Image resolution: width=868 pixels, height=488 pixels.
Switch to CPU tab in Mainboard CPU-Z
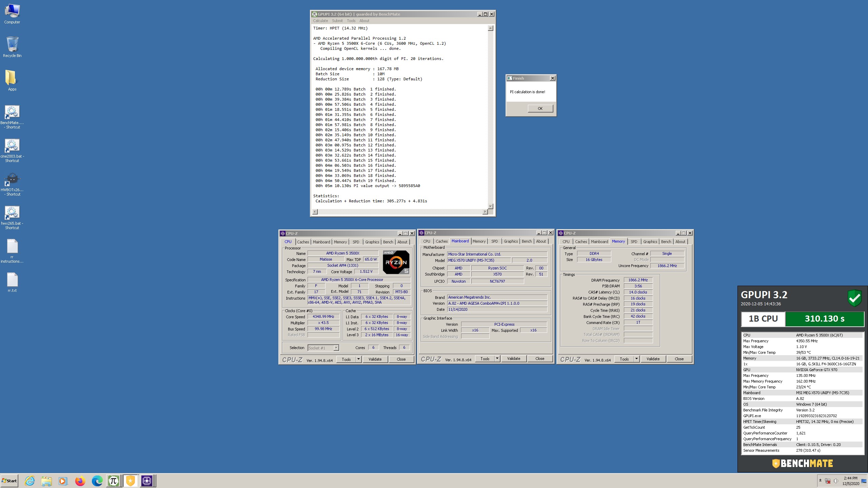click(427, 241)
